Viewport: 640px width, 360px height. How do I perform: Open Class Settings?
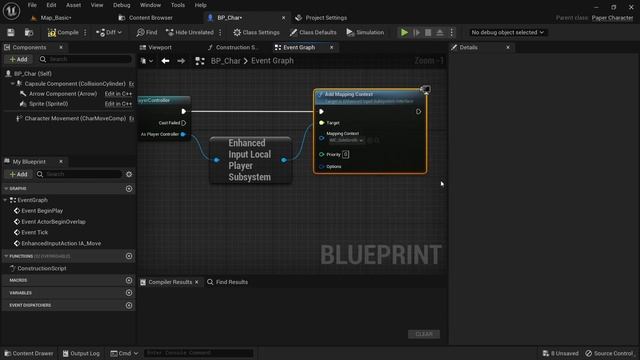(x=256, y=32)
